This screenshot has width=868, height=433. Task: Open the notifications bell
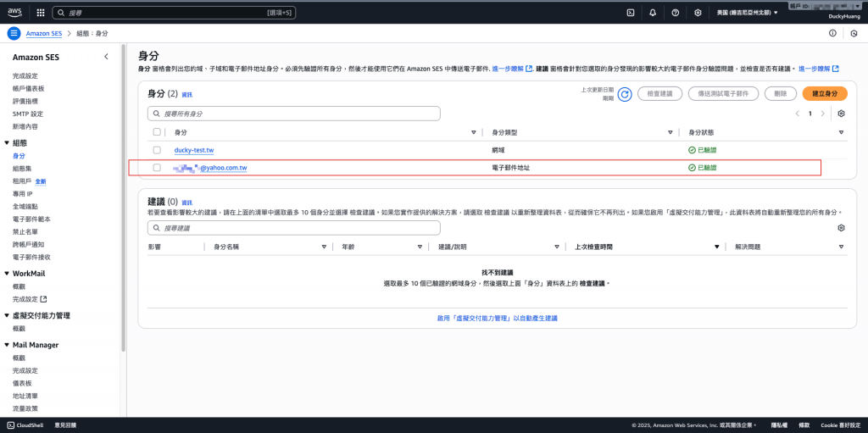[x=653, y=13]
